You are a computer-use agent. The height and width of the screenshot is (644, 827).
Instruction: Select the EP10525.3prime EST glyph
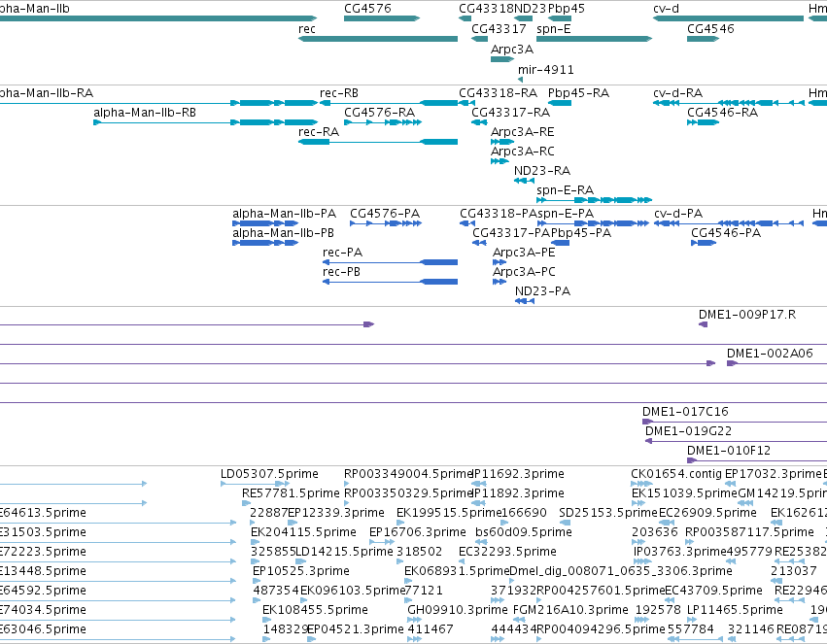pyautogui.click(x=257, y=581)
